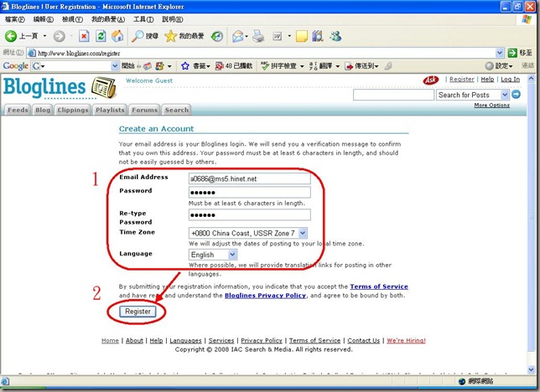Click the Edit with Word icon

click(278, 36)
